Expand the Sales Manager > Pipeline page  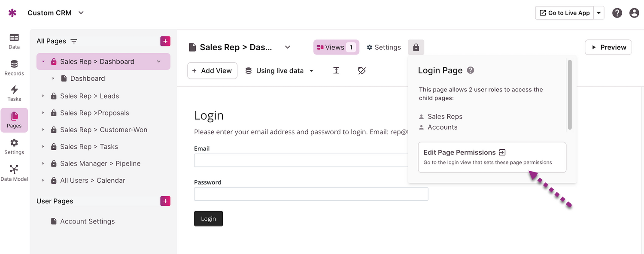(43, 163)
